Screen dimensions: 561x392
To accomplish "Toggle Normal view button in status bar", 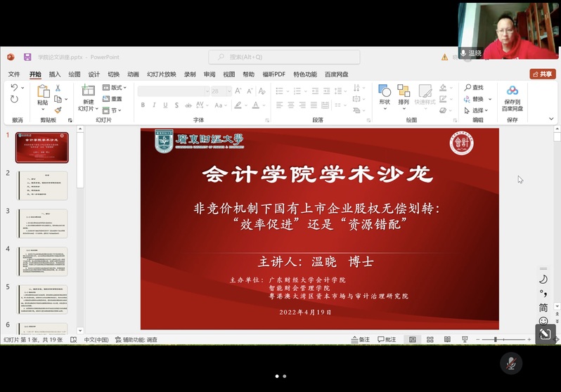I will pos(413,340).
